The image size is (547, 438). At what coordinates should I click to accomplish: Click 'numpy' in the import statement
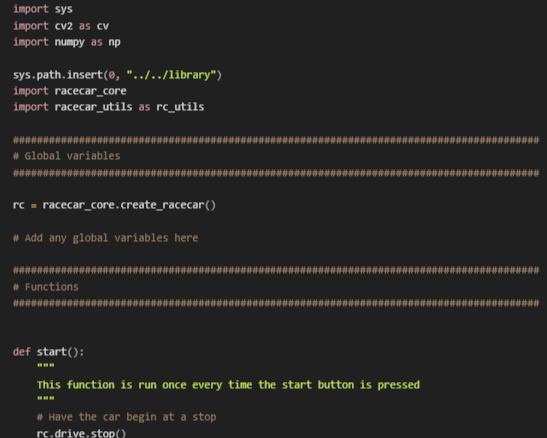click(69, 42)
